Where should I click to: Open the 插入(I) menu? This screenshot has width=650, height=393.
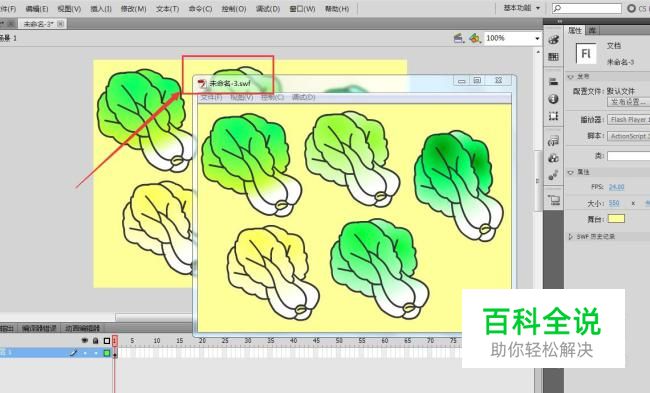click(x=101, y=9)
